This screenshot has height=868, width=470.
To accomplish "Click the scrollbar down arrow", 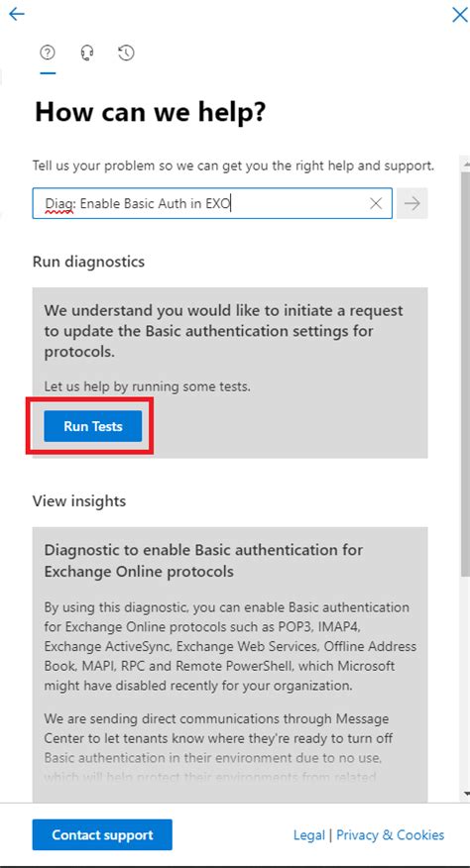I will pyautogui.click(x=466, y=795).
